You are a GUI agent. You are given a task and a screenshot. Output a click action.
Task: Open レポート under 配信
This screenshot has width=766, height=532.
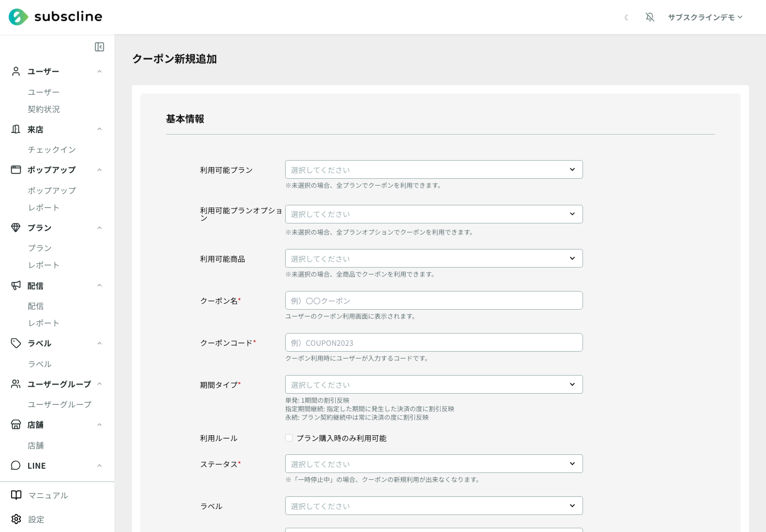[x=44, y=323]
